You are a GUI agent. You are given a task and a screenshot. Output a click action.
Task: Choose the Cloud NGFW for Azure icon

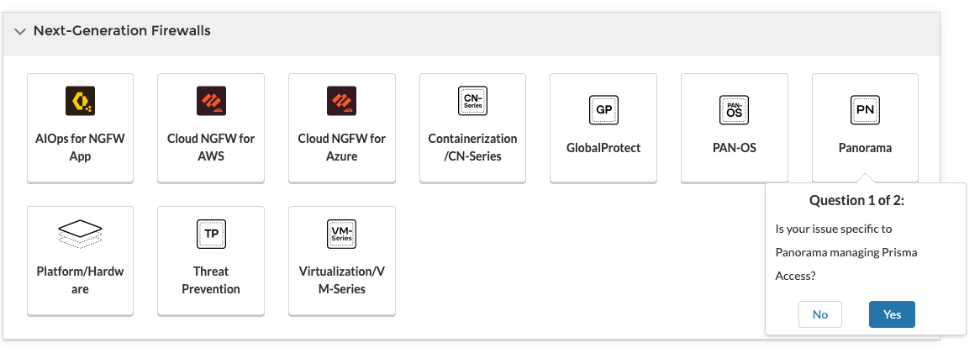[x=342, y=101]
